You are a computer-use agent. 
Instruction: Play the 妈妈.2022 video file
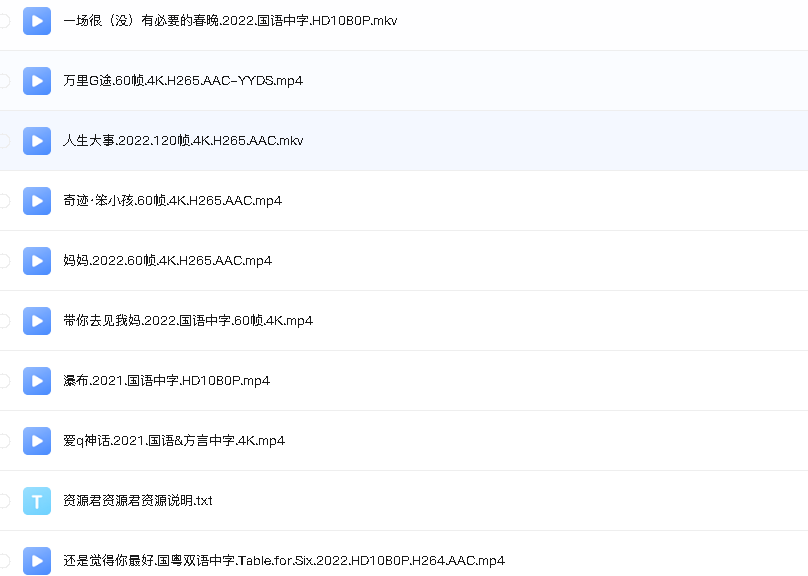(x=37, y=260)
